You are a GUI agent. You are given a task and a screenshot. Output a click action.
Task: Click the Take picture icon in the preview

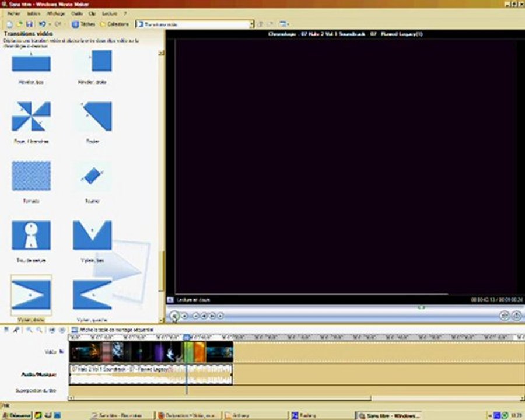[517, 316]
